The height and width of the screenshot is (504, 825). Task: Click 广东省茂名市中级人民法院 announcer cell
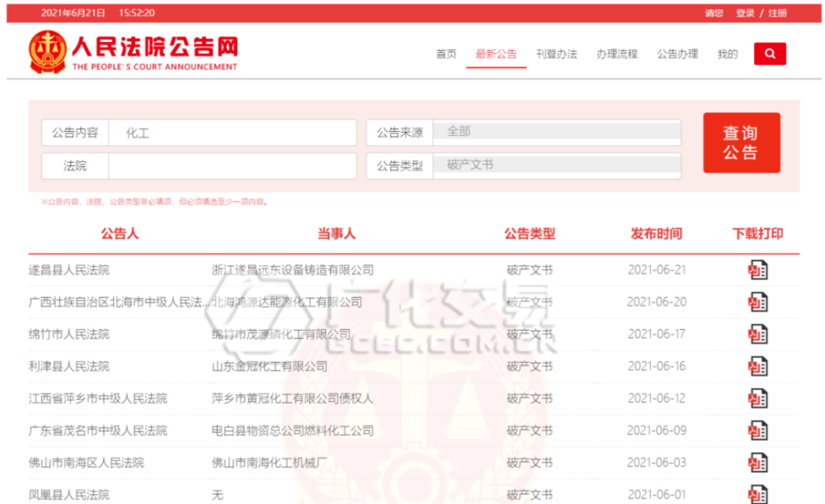tap(98, 431)
